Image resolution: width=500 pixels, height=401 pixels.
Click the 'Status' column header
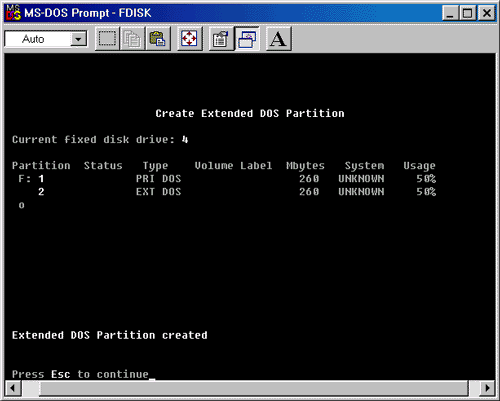[103, 165]
